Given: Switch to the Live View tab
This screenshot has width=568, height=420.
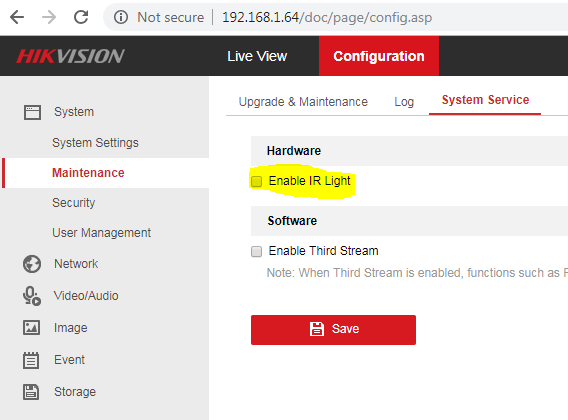Looking at the screenshot, I should [257, 56].
